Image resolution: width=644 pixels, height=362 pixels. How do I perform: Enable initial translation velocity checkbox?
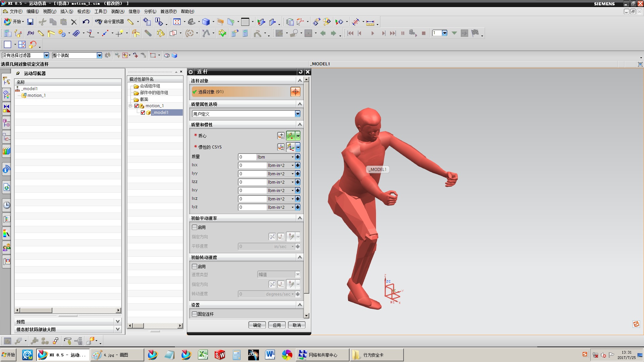(194, 227)
